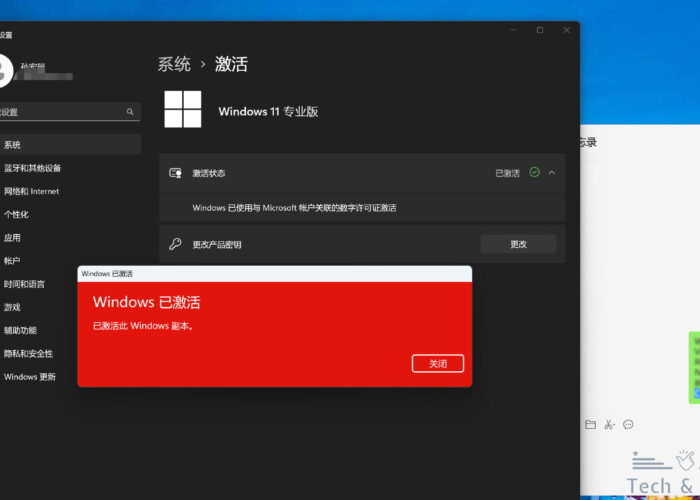Screen dimensions: 700x500
Task: Maximize the Settings window
Action: [x=540, y=30]
